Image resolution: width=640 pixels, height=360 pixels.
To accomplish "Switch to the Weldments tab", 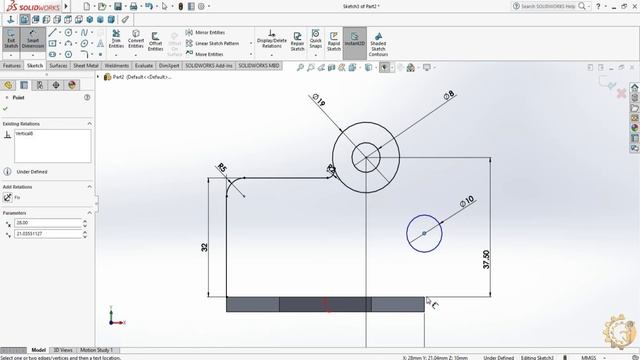I will coord(117,65).
